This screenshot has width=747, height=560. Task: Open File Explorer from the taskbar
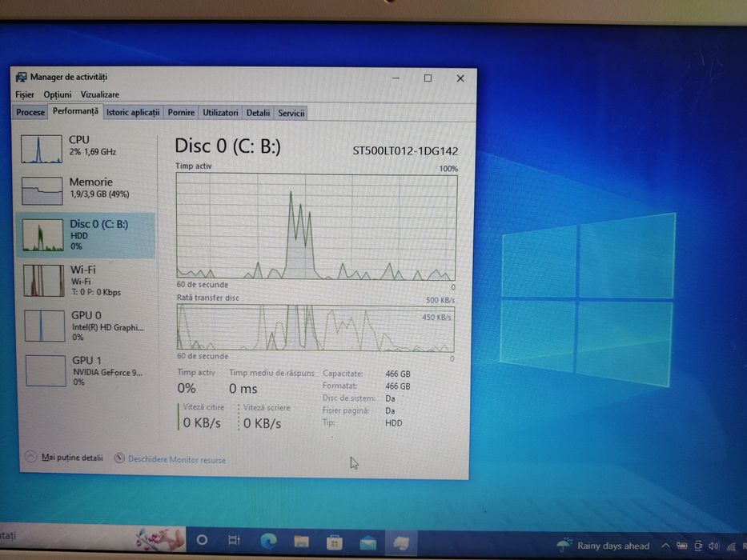(301, 542)
